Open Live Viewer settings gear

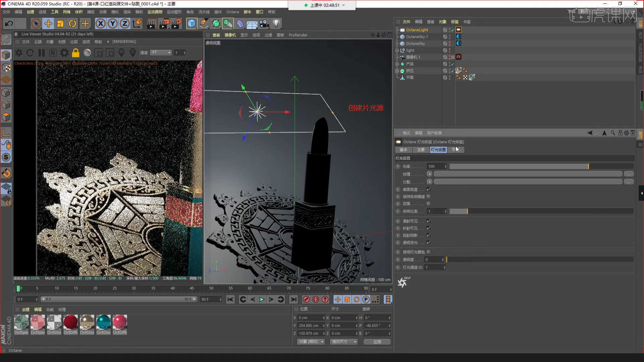coord(64,53)
